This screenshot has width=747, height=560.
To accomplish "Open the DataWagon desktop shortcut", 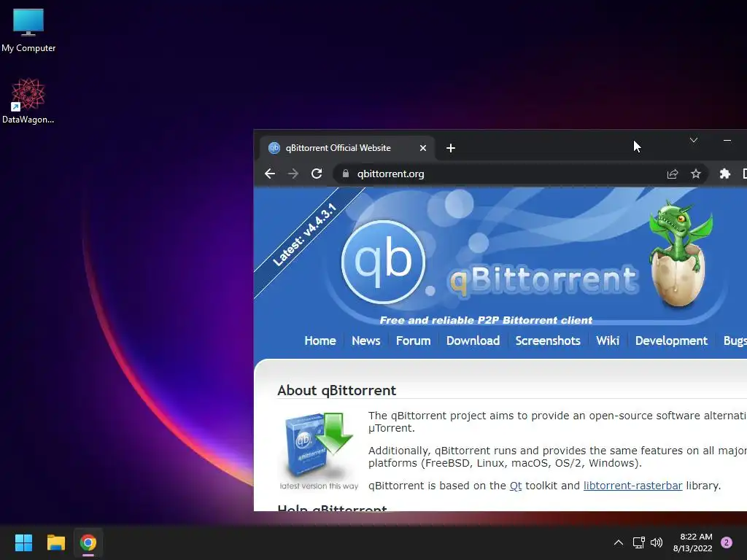I will tap(28, 101).
